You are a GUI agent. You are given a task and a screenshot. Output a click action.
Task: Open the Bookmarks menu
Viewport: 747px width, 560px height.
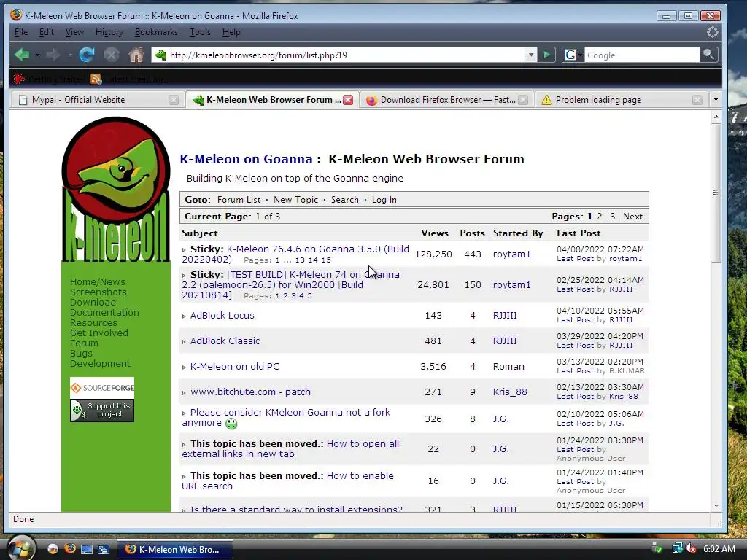[156, 32]
